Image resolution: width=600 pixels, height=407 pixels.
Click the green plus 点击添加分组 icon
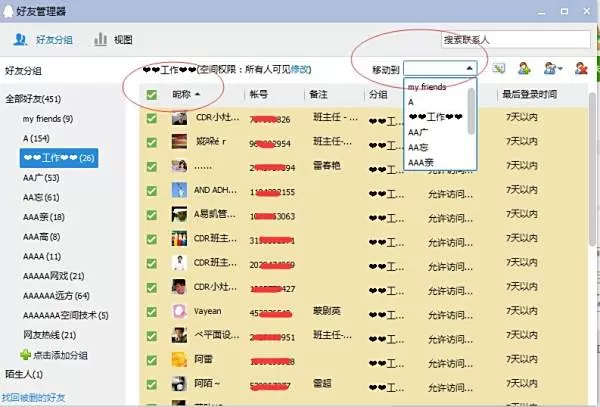pyautogui.click(x=25, y=355)
